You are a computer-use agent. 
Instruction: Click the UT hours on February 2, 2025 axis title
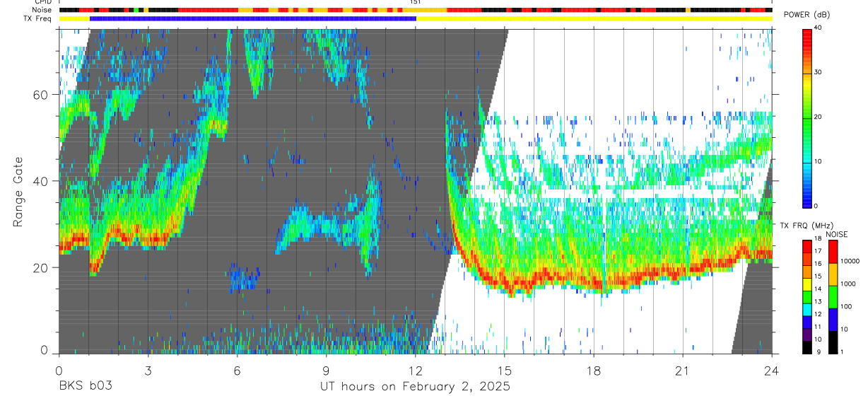point(415,387)
